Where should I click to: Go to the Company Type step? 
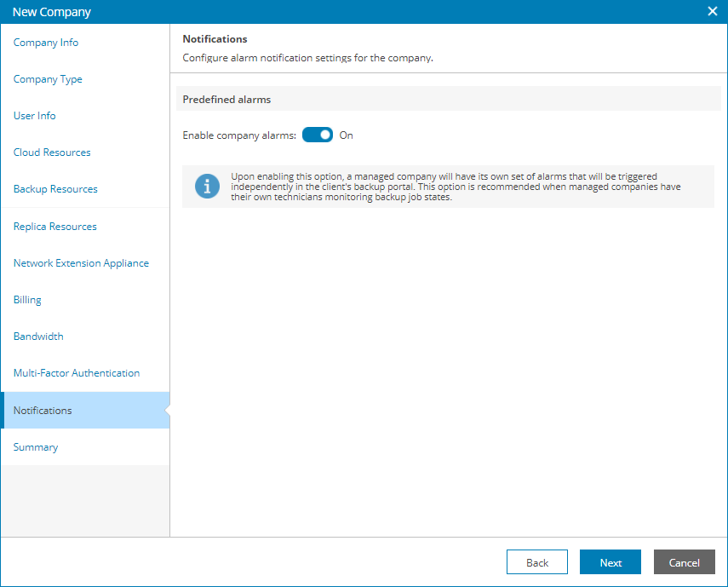point(48,79)
